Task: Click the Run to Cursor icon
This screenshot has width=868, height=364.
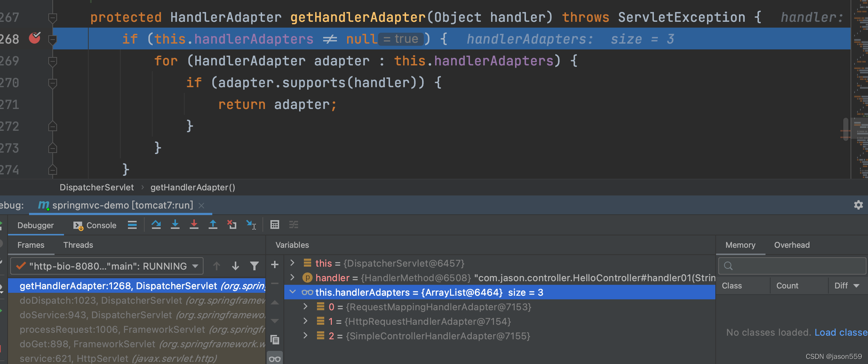Action: (251, 225)
